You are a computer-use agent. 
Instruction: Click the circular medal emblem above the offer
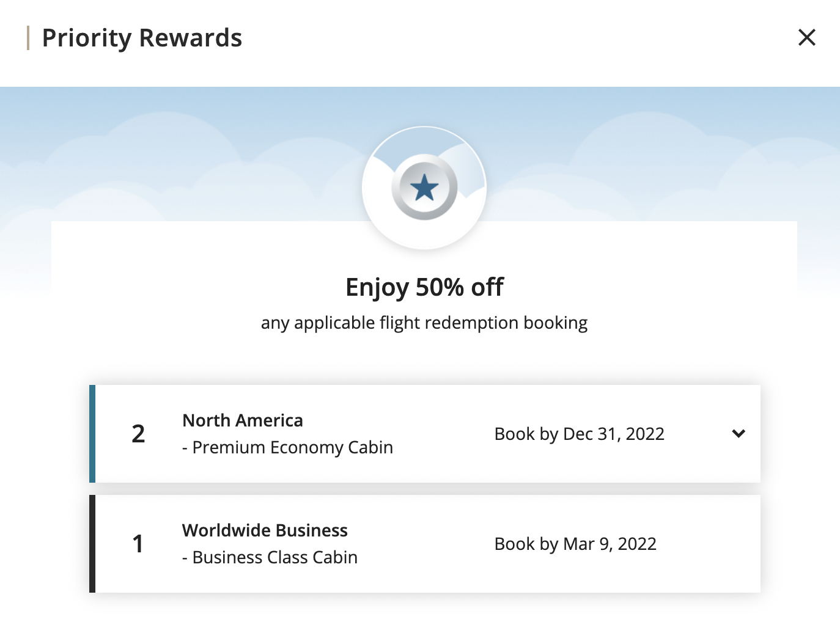(424, 188)
